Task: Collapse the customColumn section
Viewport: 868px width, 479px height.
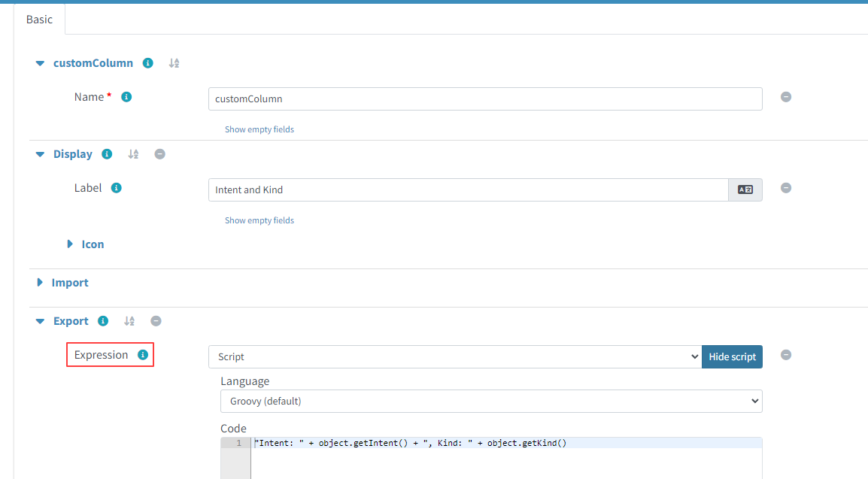Action: tap(40, 63)
